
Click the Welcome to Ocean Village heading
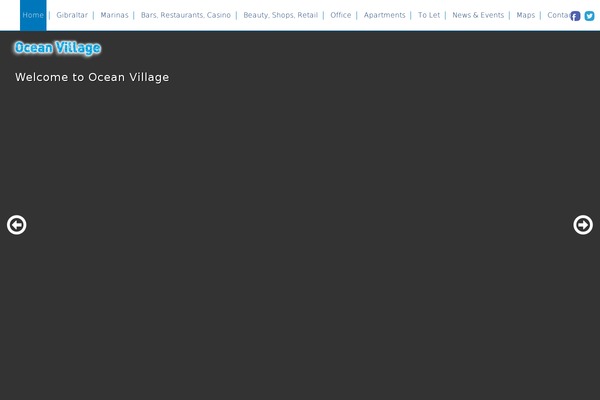pyautogui.click(x=92, y=77)
